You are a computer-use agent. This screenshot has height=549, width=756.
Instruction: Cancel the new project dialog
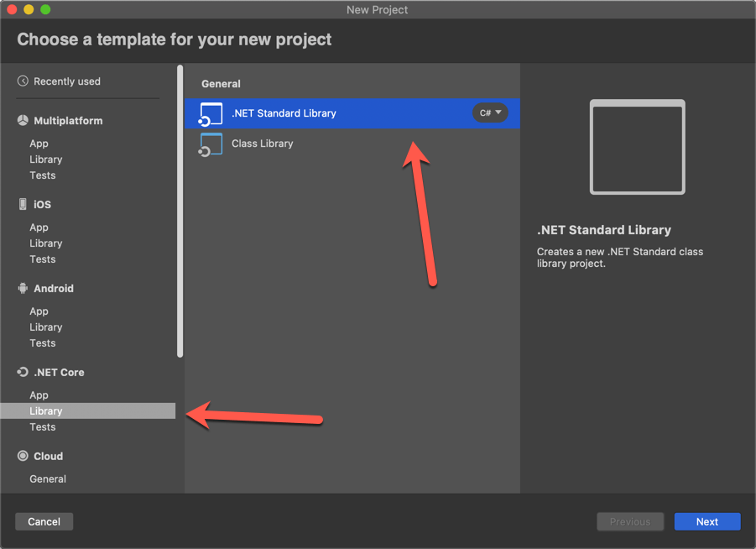pos(44,521)
